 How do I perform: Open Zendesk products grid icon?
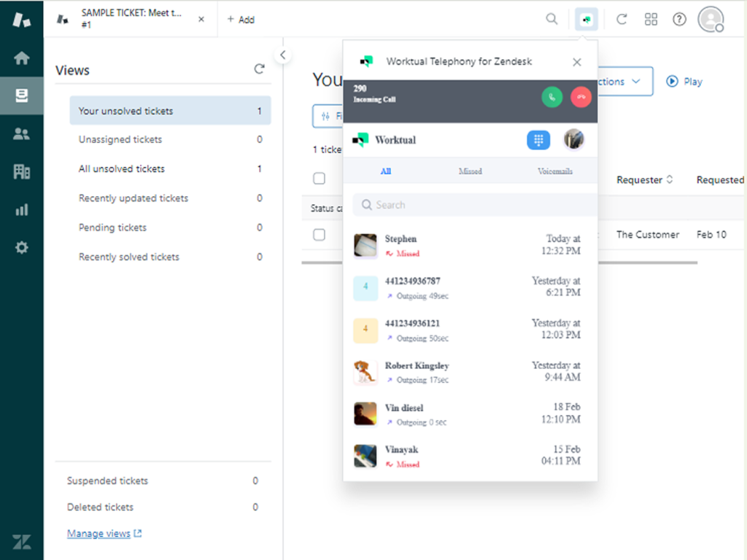point(651,20)
